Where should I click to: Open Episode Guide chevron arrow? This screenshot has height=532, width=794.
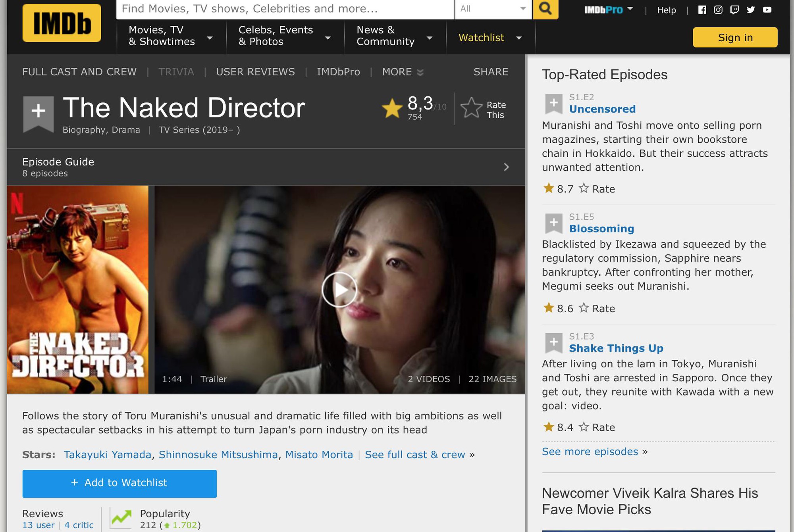click(506, 167)
